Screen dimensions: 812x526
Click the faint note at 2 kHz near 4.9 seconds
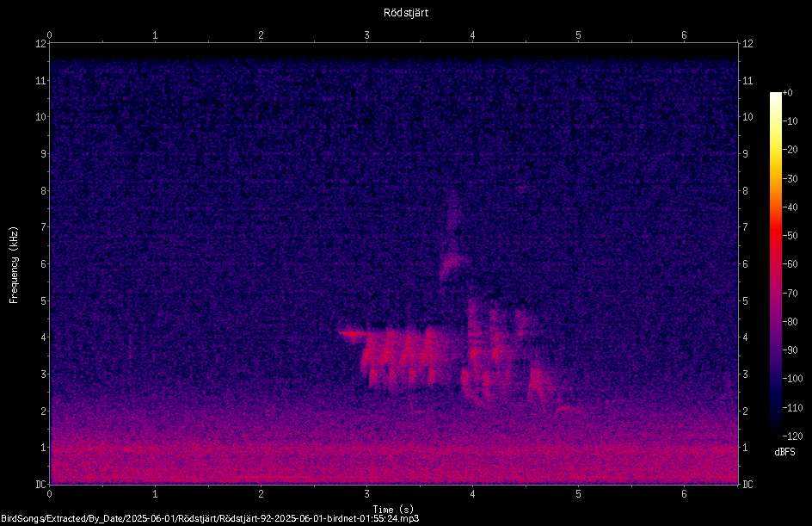[565, 408]
